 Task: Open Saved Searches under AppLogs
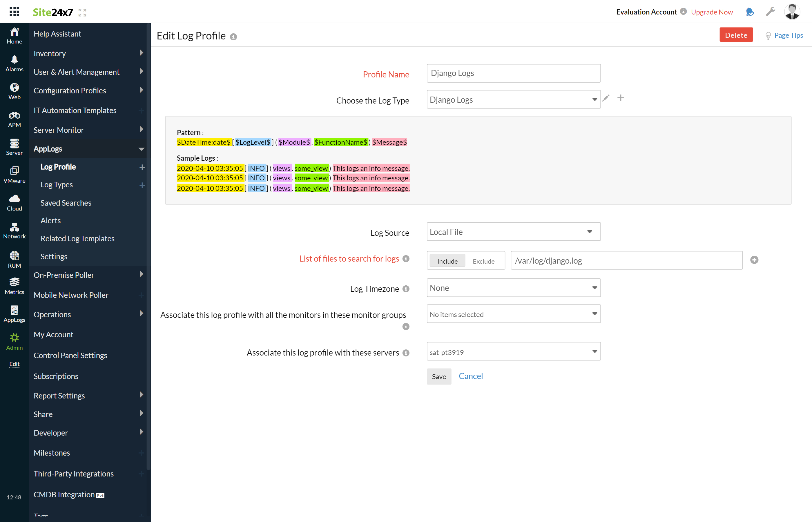click(66, 203)
